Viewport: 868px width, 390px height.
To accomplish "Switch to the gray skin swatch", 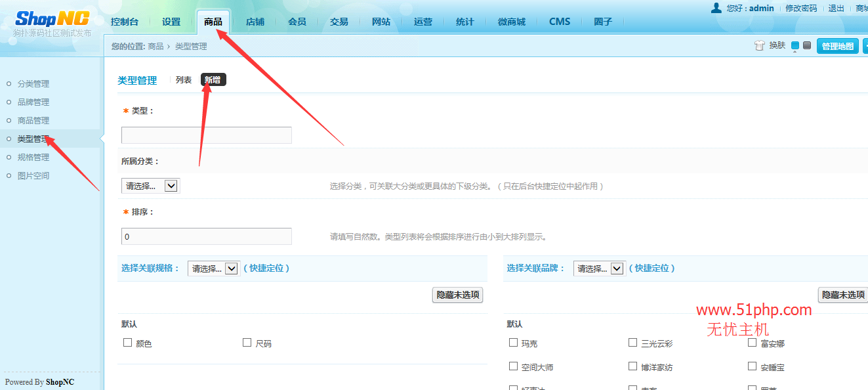I will pos(807,46).
